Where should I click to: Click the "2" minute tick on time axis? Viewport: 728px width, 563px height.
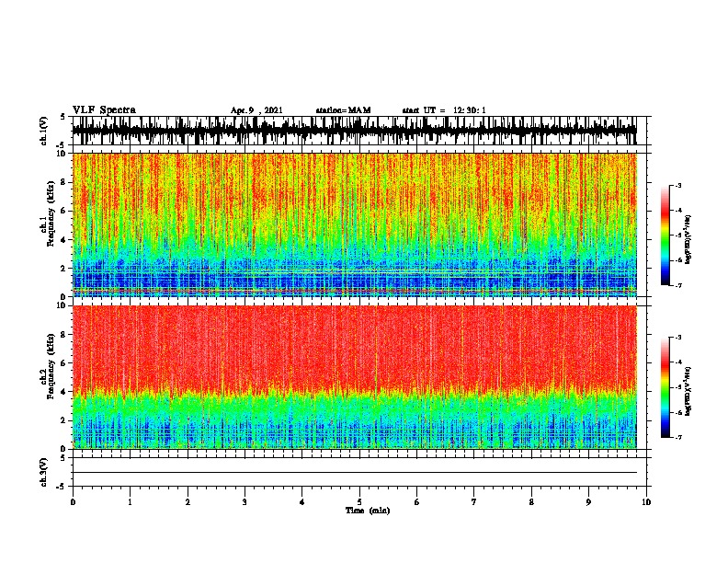pyautogui.click(x=188, y=502)
